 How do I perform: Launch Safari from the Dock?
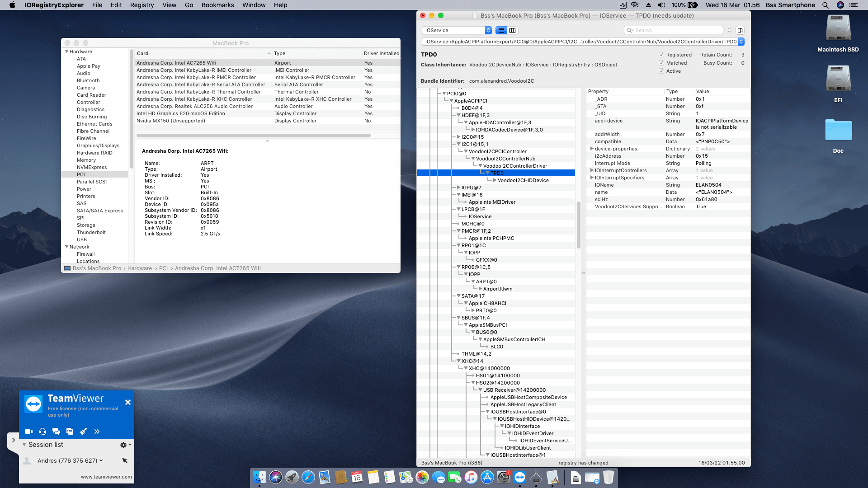[x=308, y=477]
